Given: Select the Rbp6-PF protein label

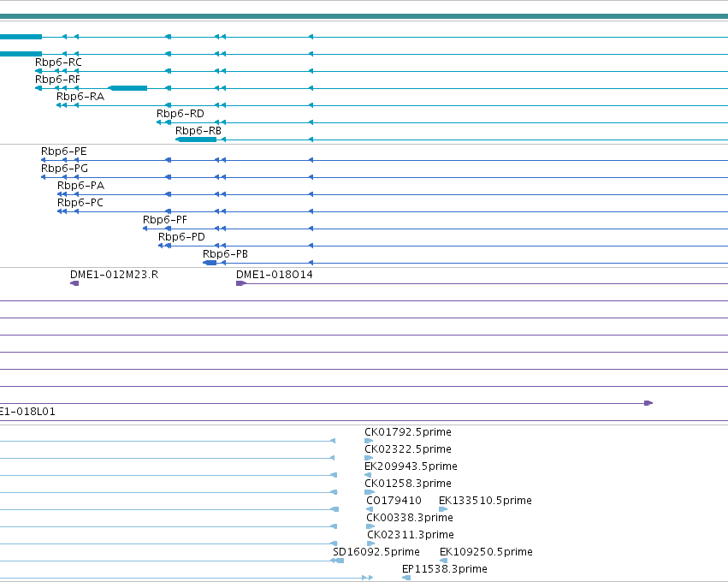Looking at the screenshot, I should (165, 220).
